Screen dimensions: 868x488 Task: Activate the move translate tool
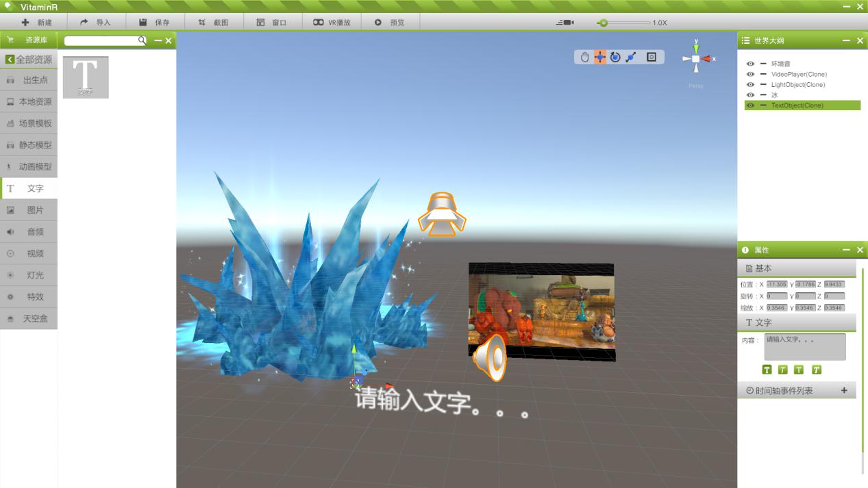click(600, 57)
